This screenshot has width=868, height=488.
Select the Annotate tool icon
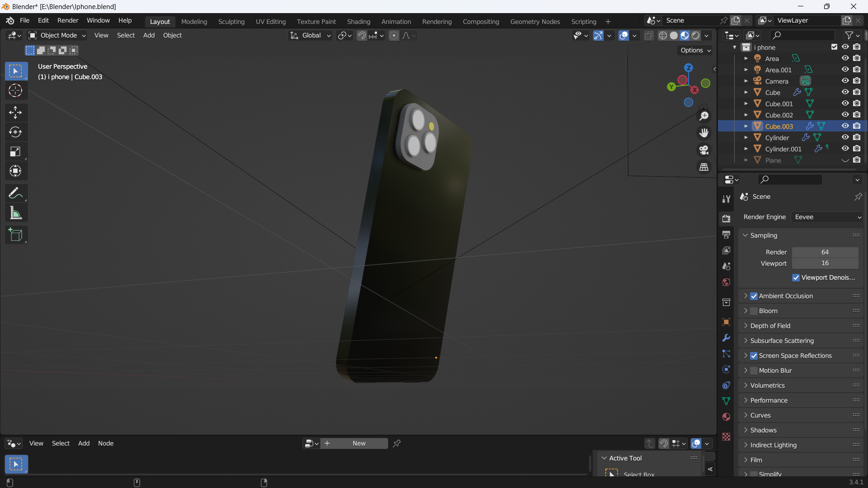point(15,192)
